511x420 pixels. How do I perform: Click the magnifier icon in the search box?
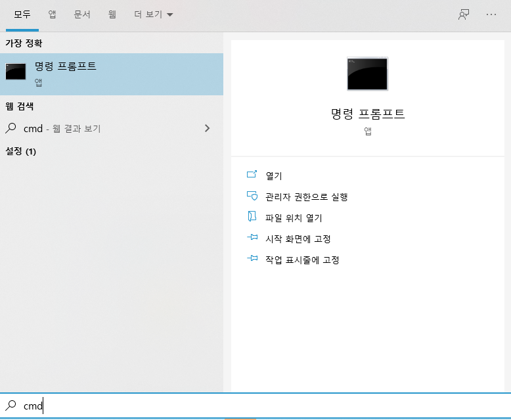click(11, 406)
